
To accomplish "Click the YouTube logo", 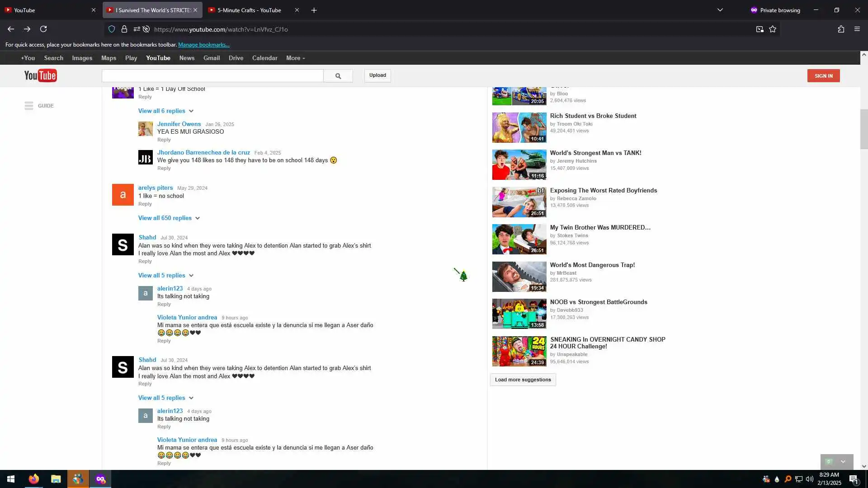I will [x=40, y=75].
